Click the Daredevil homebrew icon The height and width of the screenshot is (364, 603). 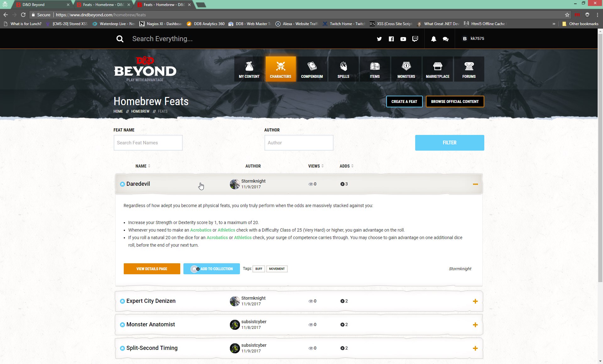pyautogui.click(x=122, y=184)
